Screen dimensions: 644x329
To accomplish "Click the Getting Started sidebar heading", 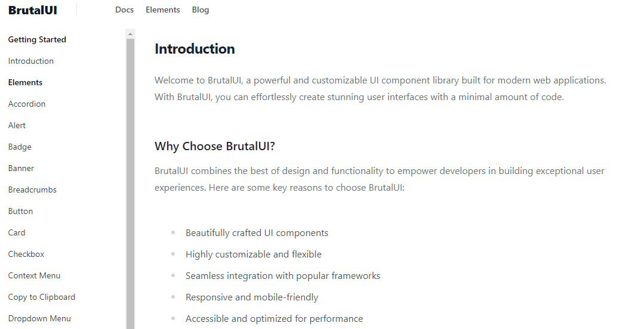I will point(37,39).
